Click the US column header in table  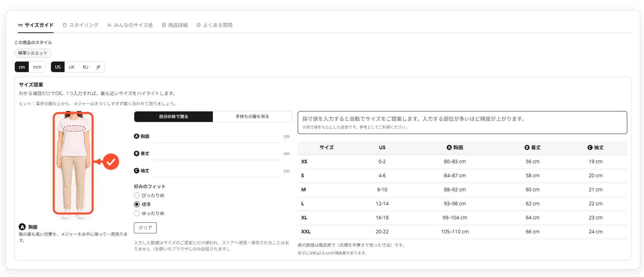coord(382,148)
